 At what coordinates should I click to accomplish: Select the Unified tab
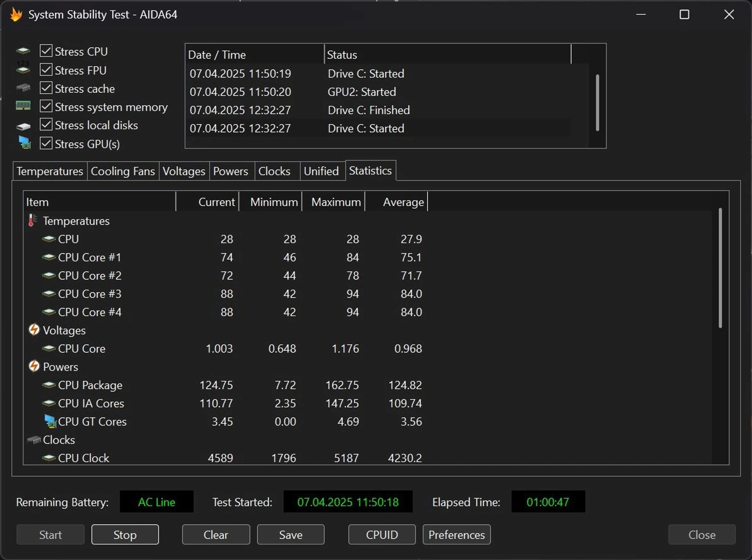321,171
